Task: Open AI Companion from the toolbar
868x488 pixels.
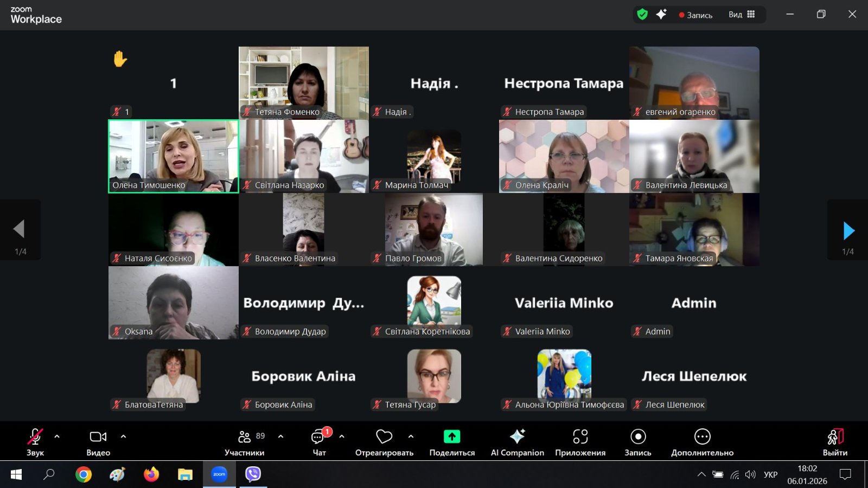Action: point(517,437)
